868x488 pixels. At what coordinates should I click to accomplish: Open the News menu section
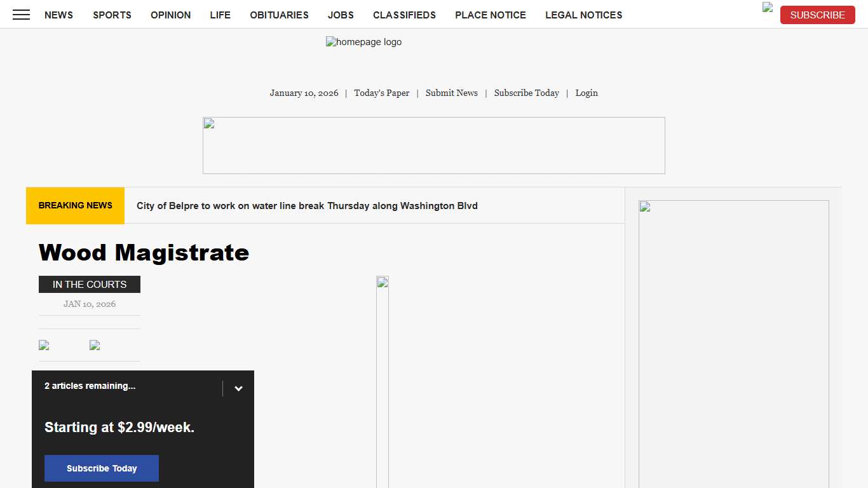coord(58,15)
